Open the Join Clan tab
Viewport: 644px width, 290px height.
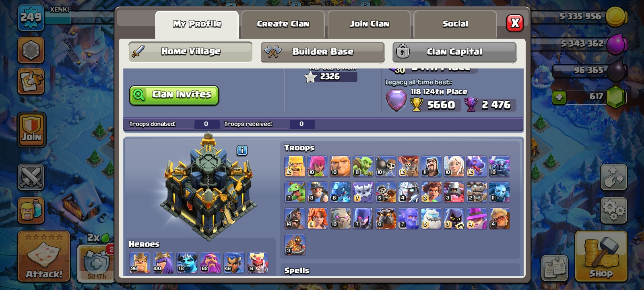(369, 24)
